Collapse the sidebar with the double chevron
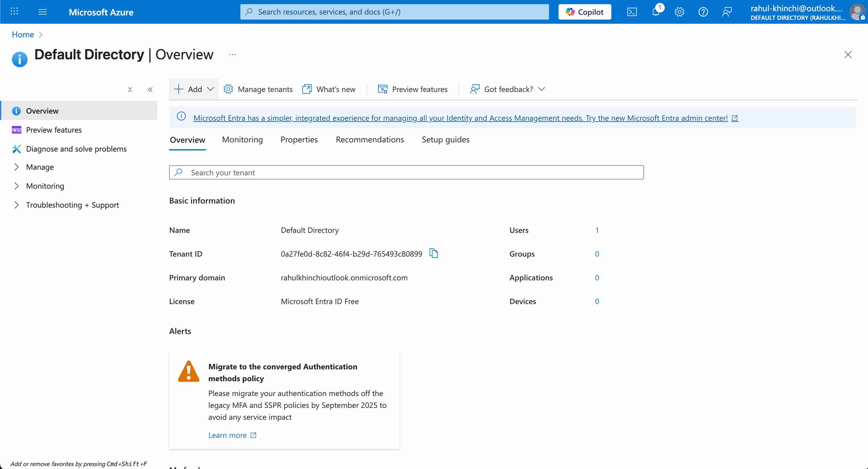 point(150,89)
